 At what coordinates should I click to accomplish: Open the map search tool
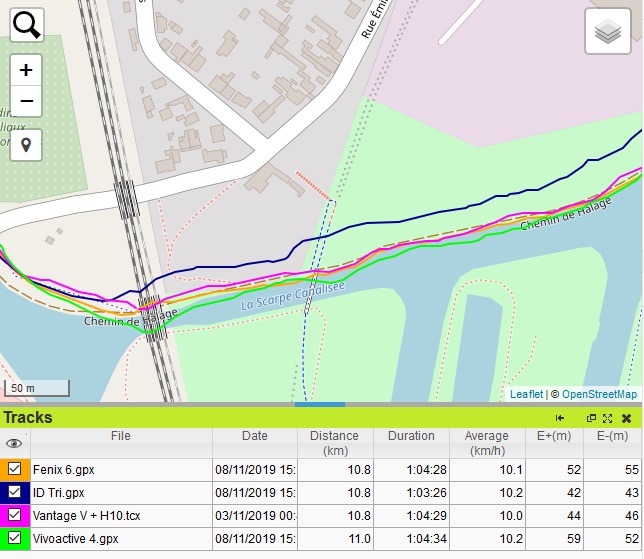[27, 25]
